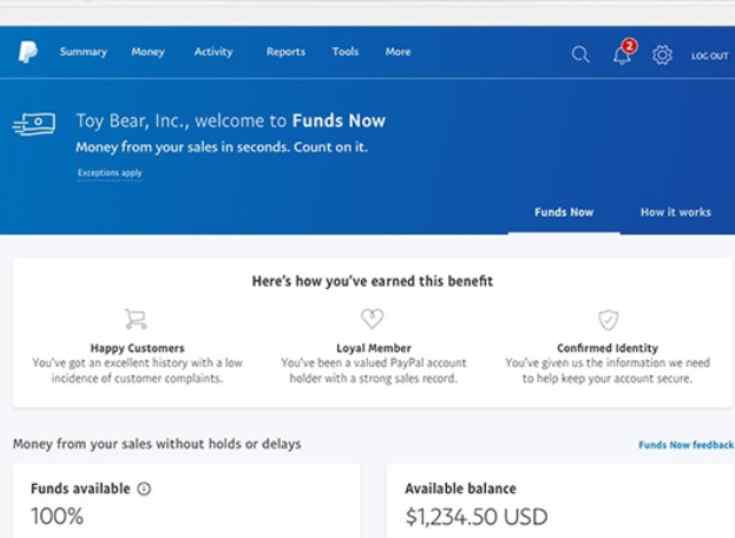Click the Confirmed Identity heading
735x538 pixels.
[x=608, y=348]
